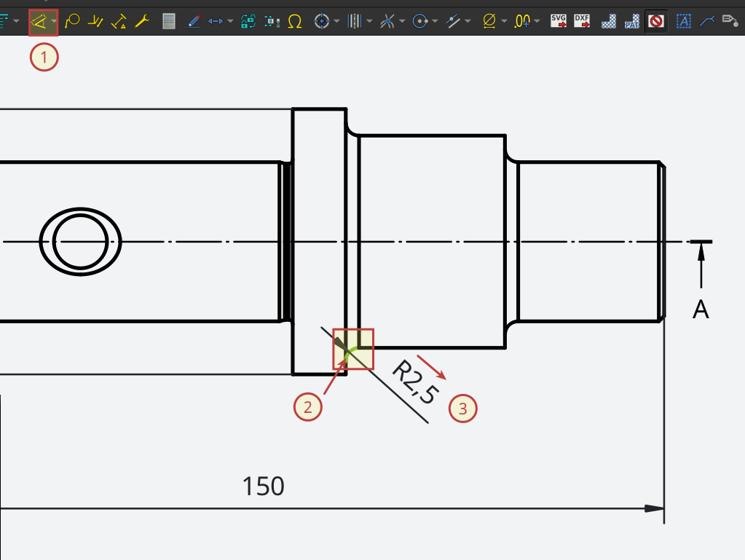The width and height of the screenshot is (745, 560).
Task: Select the R2,5 radius dimension text
Action: (x=415, y=382)
